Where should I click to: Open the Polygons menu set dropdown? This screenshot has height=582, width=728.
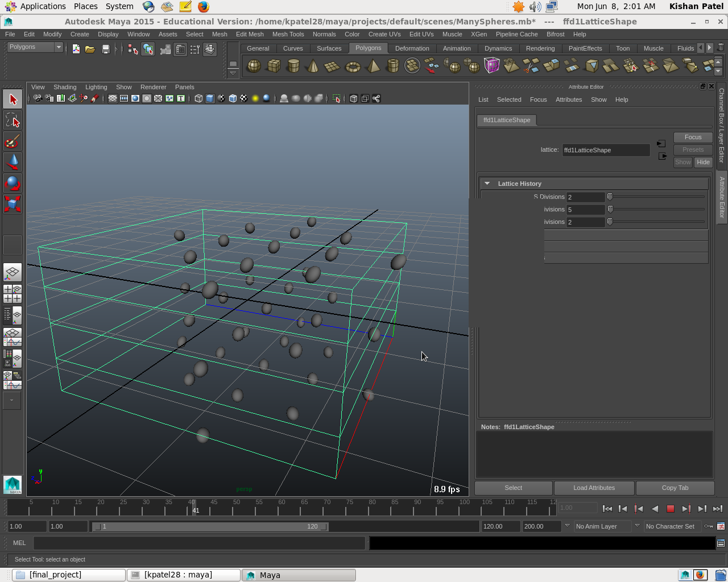pyautogui.click(x=58, y=47)
